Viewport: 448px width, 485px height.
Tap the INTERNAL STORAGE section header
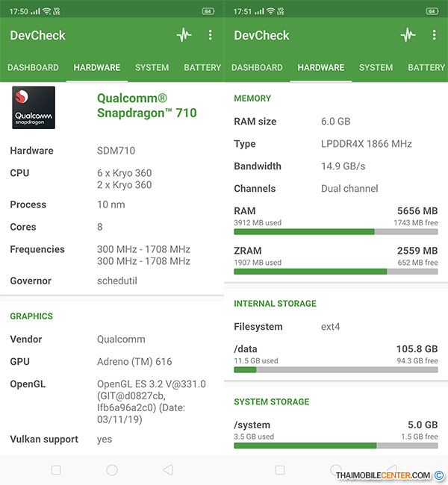(275, 304)
